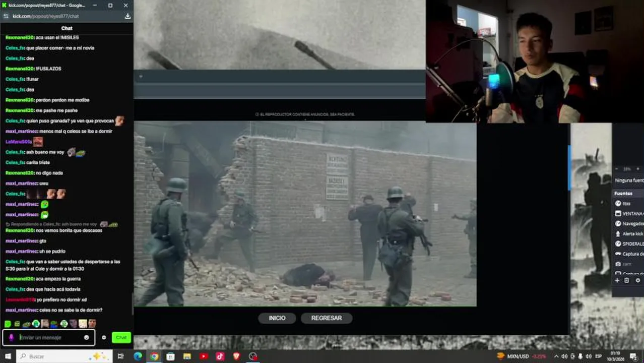Open the Windows Start menu
The image size is (644, 363).
8,356
